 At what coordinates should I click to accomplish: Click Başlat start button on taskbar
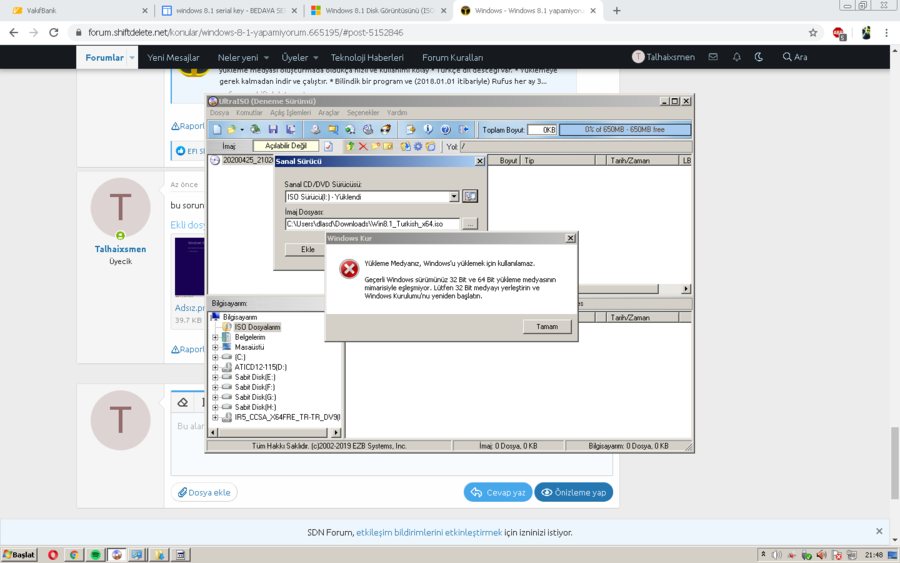tap(19, 554)
